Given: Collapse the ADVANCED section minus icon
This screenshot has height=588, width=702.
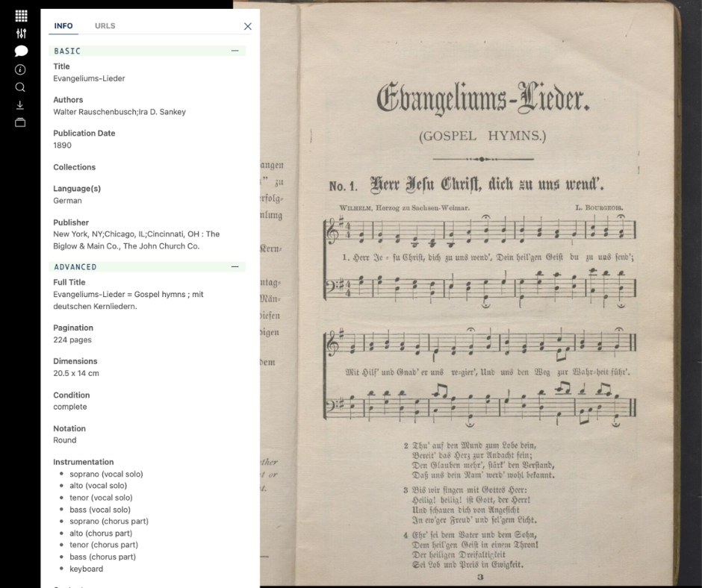Looking at the screenshot, I should tap(235, 266).
